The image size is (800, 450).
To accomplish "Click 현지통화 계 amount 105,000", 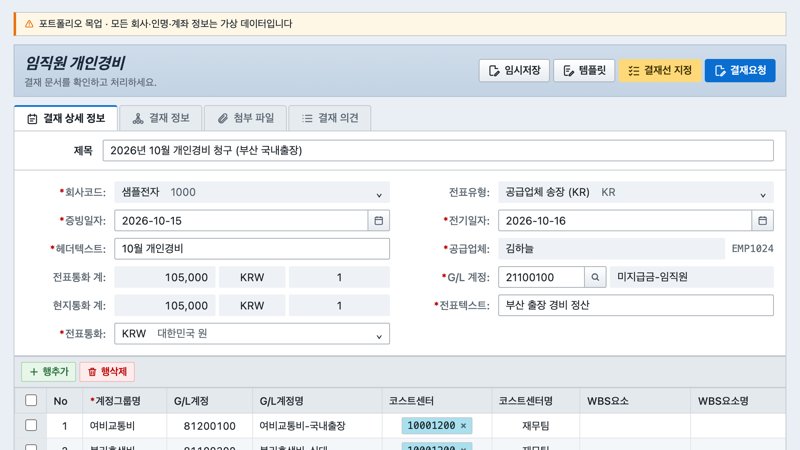I will (165, 305).
